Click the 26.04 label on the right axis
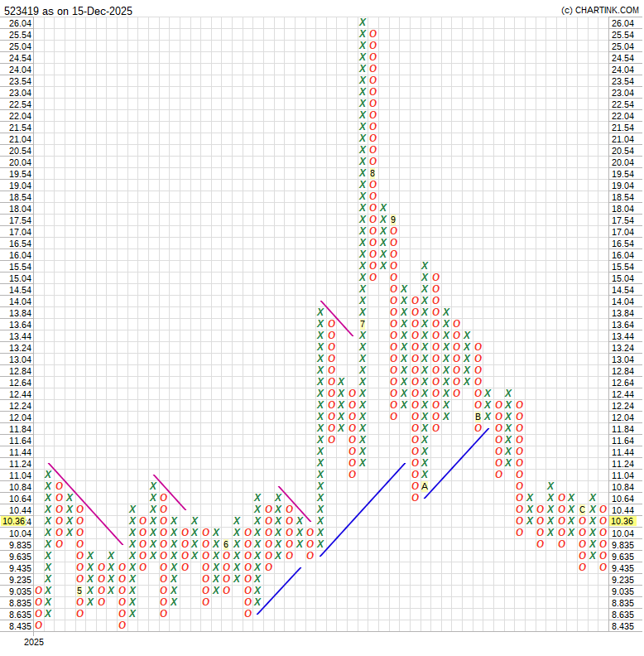Image resolution: width=644 pixels, height=656 pixels. 622,23
